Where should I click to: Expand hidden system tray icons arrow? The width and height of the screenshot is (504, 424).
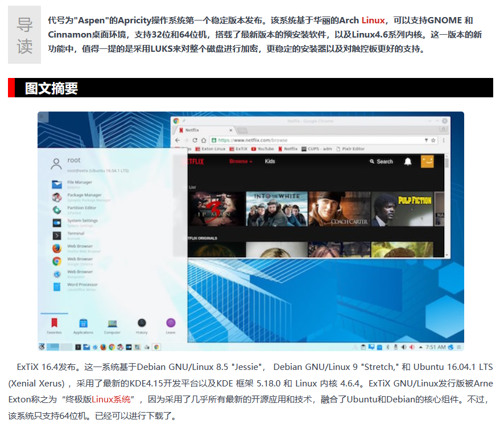point(420,347)
